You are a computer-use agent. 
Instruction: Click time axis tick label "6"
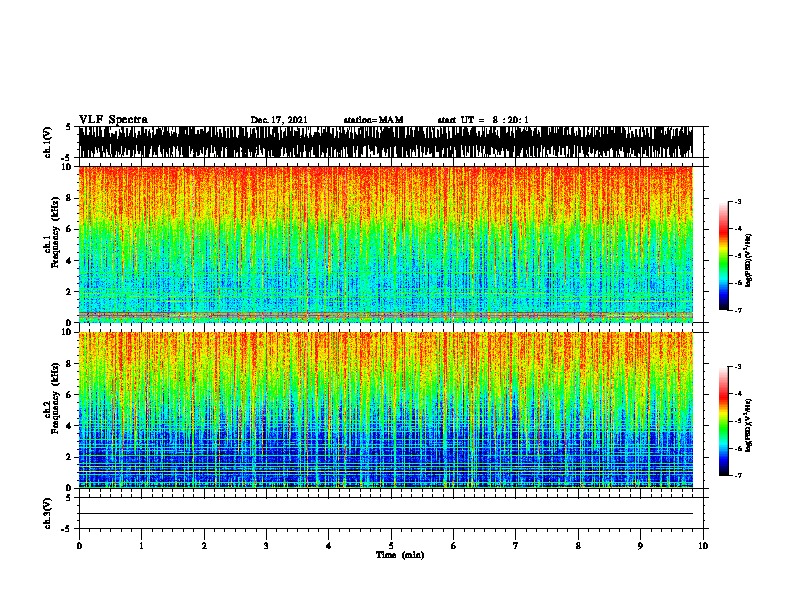453,546
